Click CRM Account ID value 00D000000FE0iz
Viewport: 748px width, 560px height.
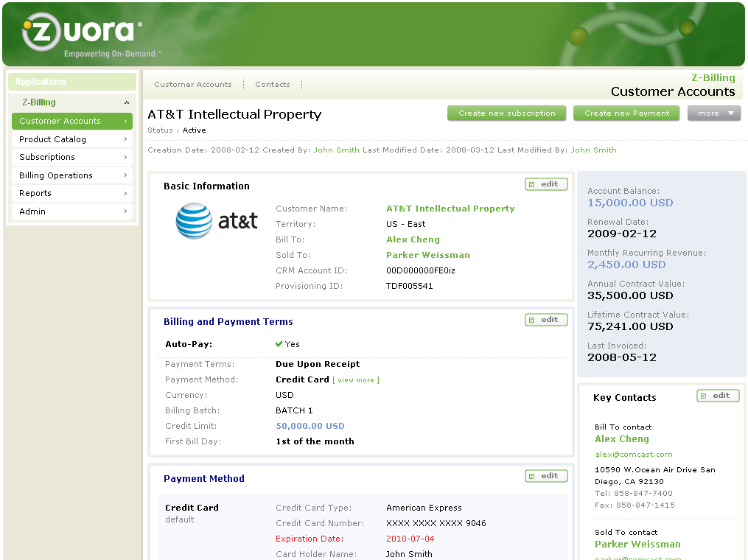pos(421,270)
